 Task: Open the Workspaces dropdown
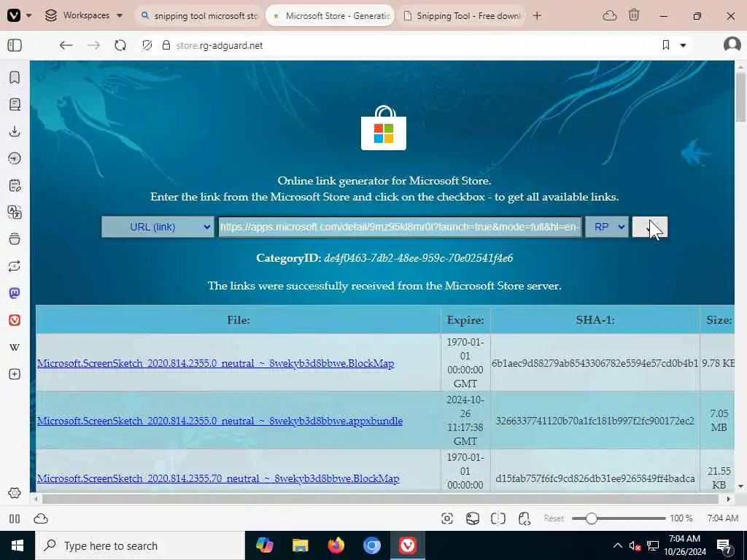pyautogui.click(x=84, y=15)
